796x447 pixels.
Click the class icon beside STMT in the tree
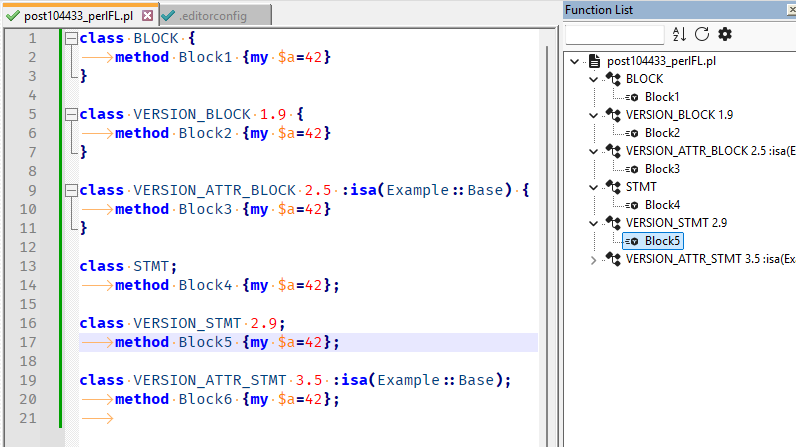tap(613, 187)
